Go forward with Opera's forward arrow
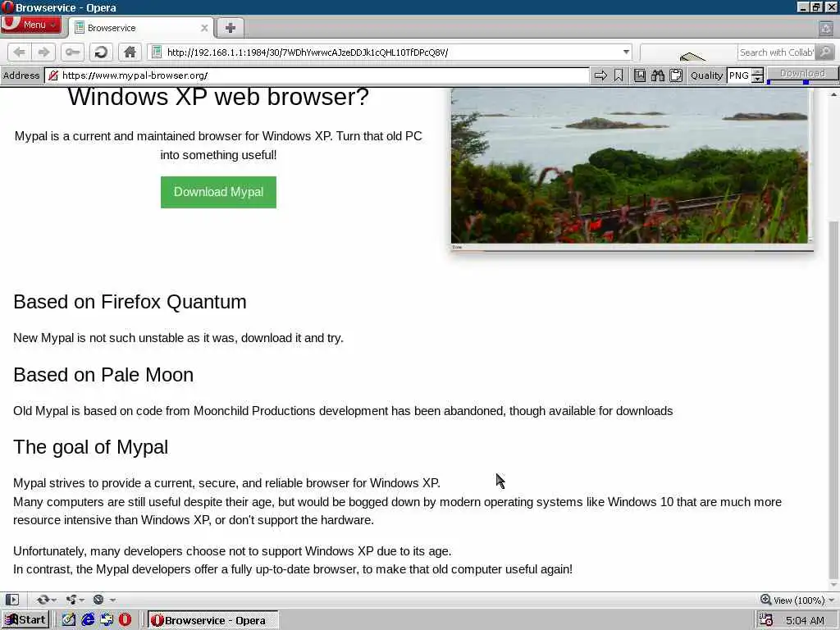Viewport: 840px width, 630px height. point(43,52)
